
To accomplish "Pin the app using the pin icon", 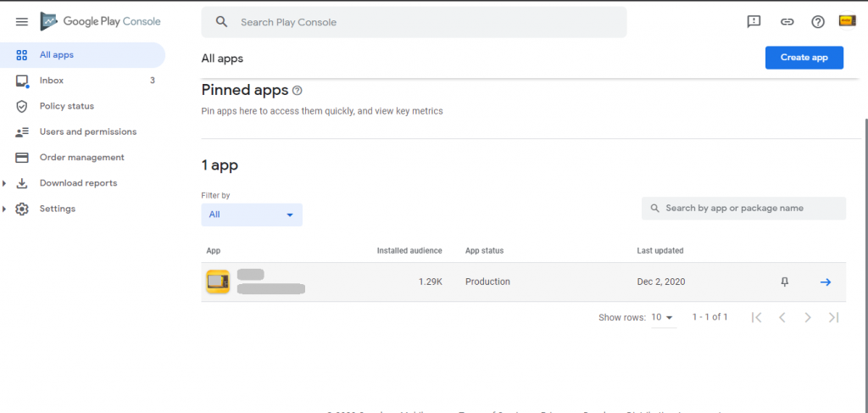I will 784,282.
